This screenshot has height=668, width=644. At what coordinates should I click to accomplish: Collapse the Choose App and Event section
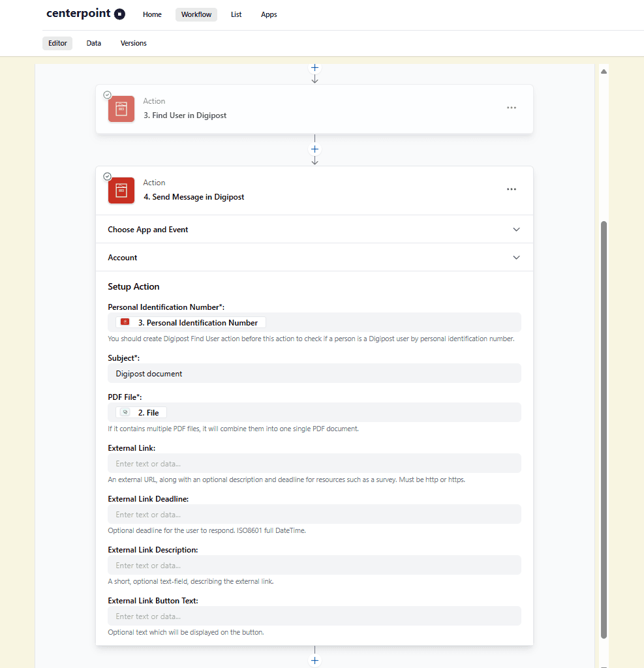click(x=516, y=230)
